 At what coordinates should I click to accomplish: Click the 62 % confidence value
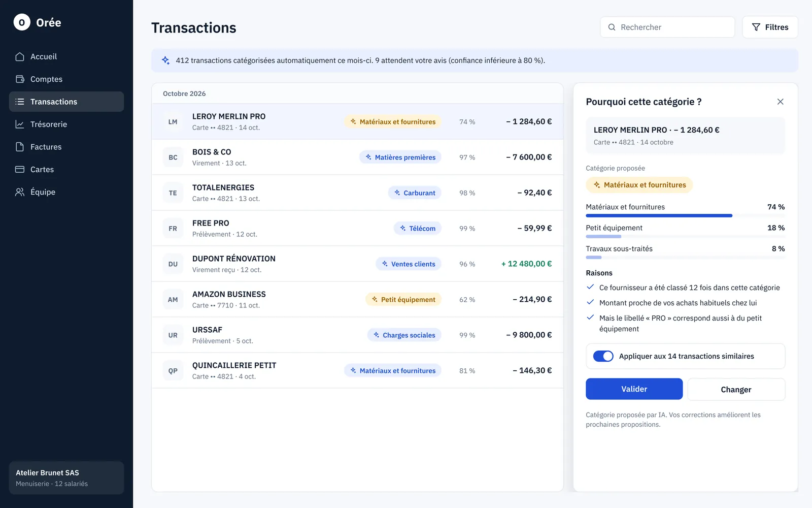pos(467,300)
